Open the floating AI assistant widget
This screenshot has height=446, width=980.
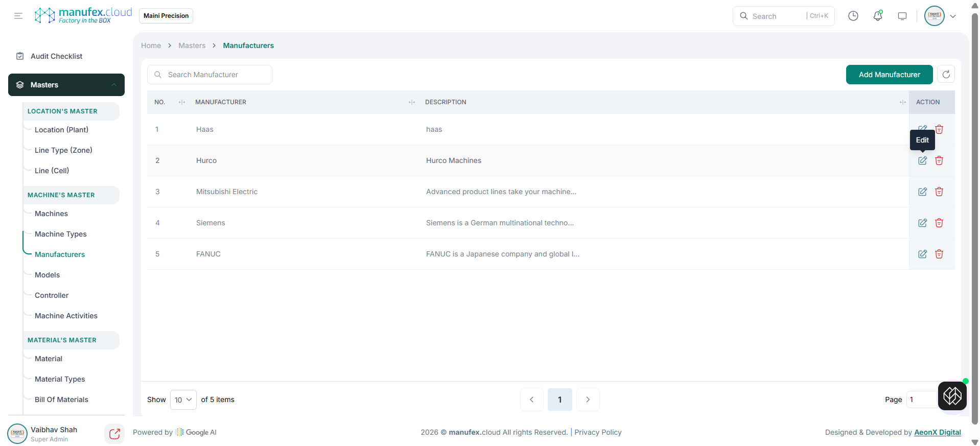click(952, 395)
